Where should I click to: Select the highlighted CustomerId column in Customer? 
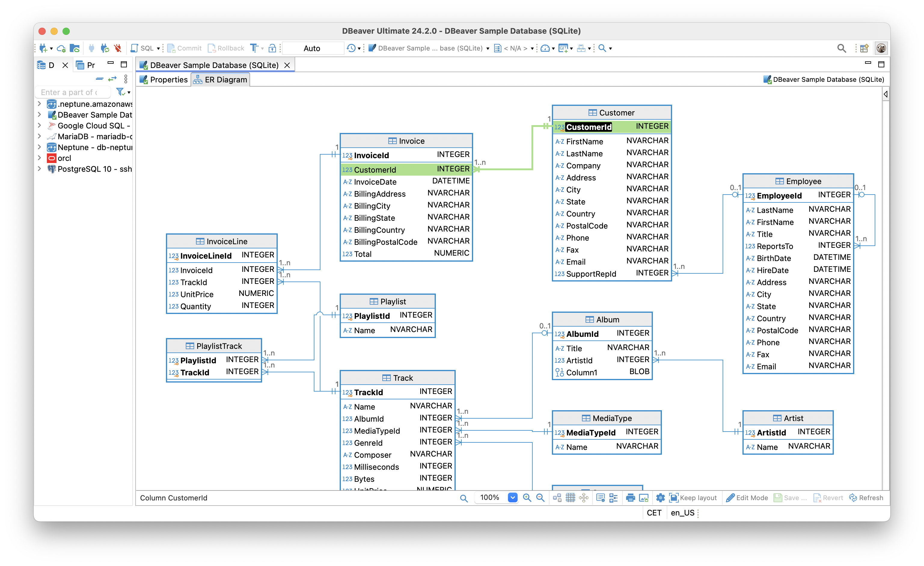pos(612,127)
